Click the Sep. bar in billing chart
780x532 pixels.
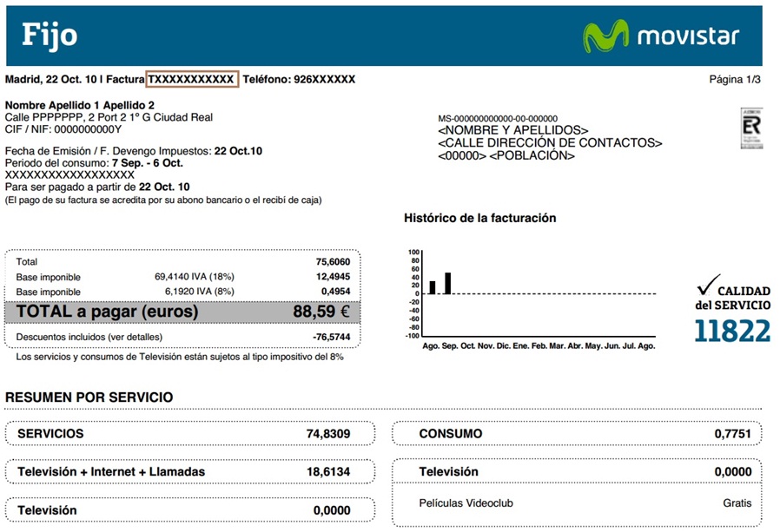[447, 284]
